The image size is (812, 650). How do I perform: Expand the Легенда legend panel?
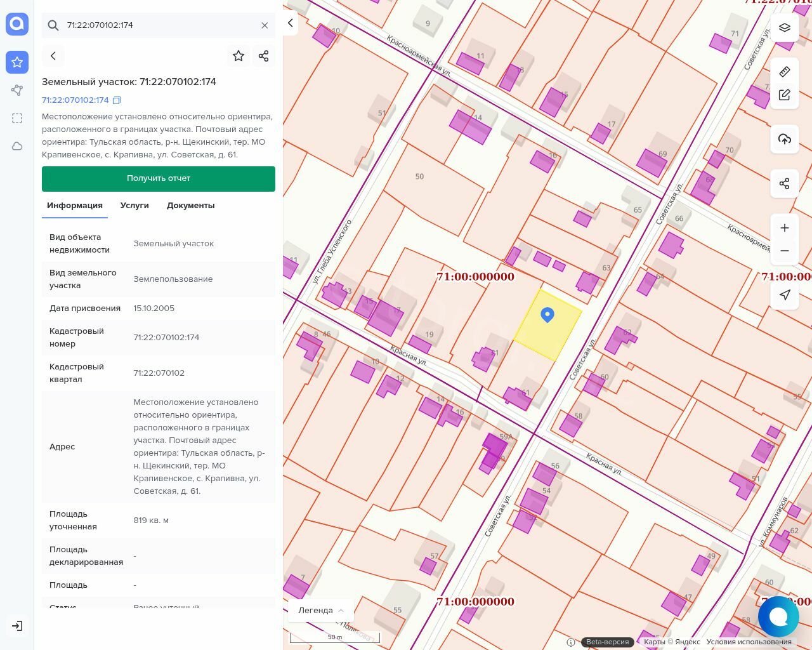(x=321, y=610)
